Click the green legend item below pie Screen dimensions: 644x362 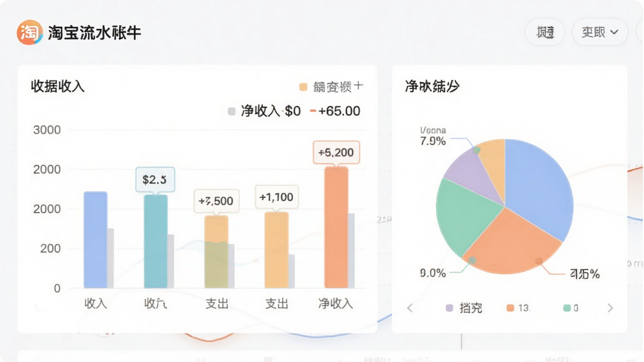tap(571, 308)
